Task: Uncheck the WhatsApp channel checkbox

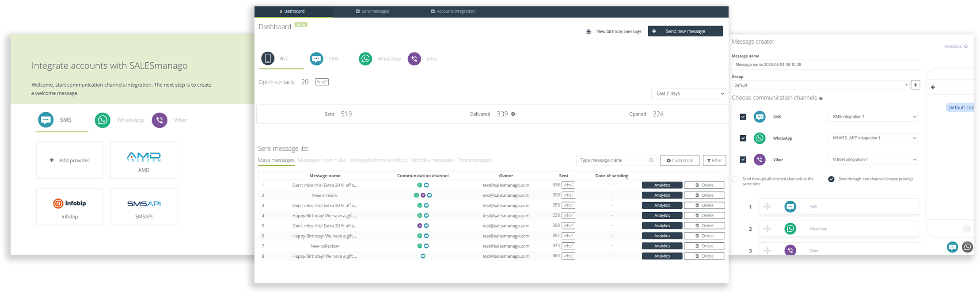Action: coord(743,138)
